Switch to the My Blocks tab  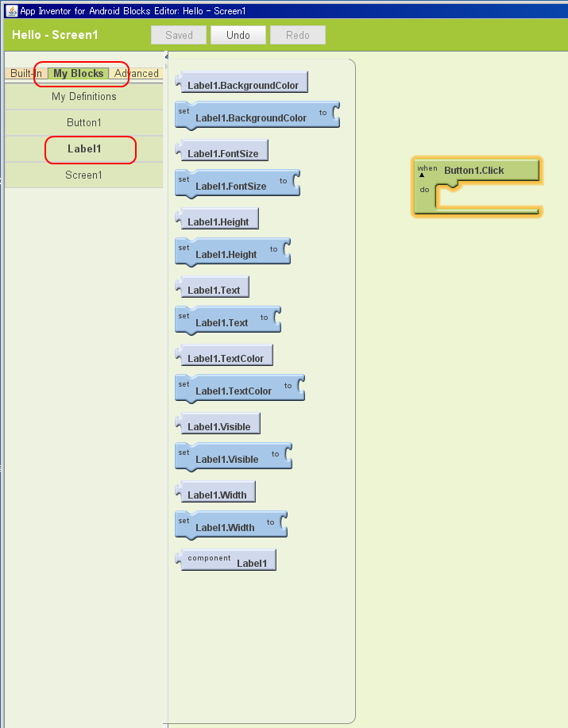tap(79, 73)
